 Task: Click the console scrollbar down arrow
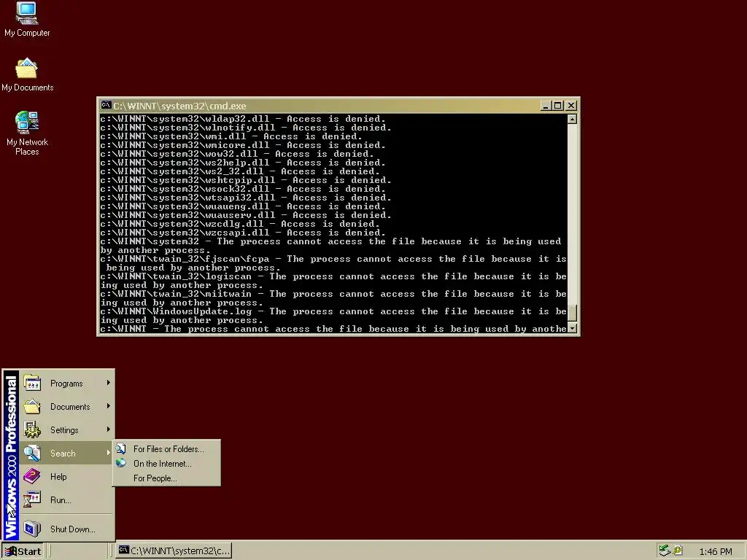[x=572, y=328]
